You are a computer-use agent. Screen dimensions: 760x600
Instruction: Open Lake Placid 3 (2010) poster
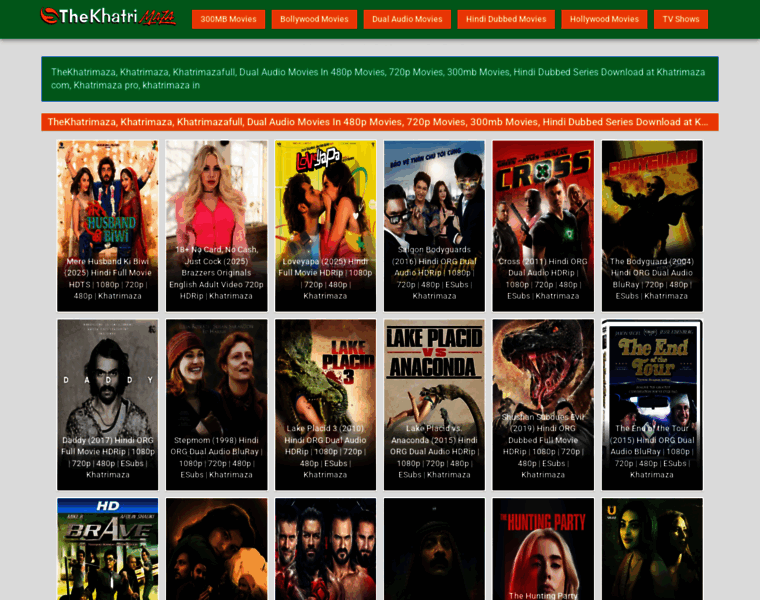[x=325, y=405]
